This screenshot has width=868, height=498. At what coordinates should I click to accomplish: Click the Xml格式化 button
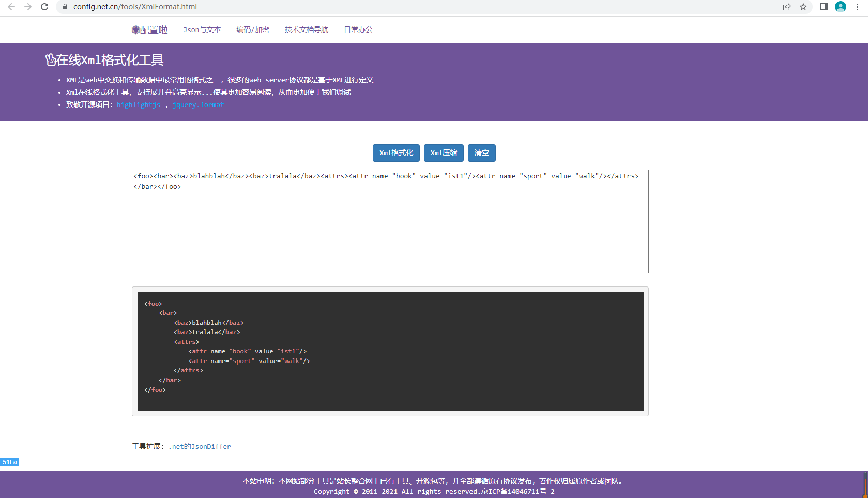pos(396,153)
